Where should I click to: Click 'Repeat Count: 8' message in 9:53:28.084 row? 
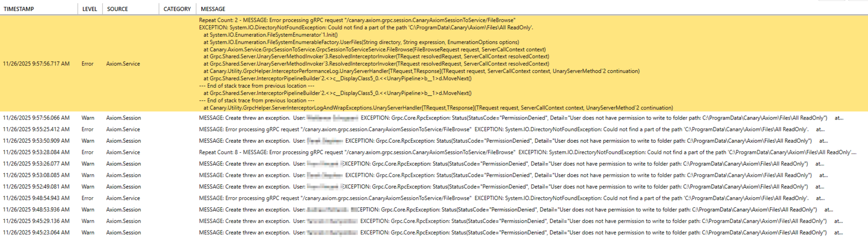pyautogui.click(x=527, y=152)
